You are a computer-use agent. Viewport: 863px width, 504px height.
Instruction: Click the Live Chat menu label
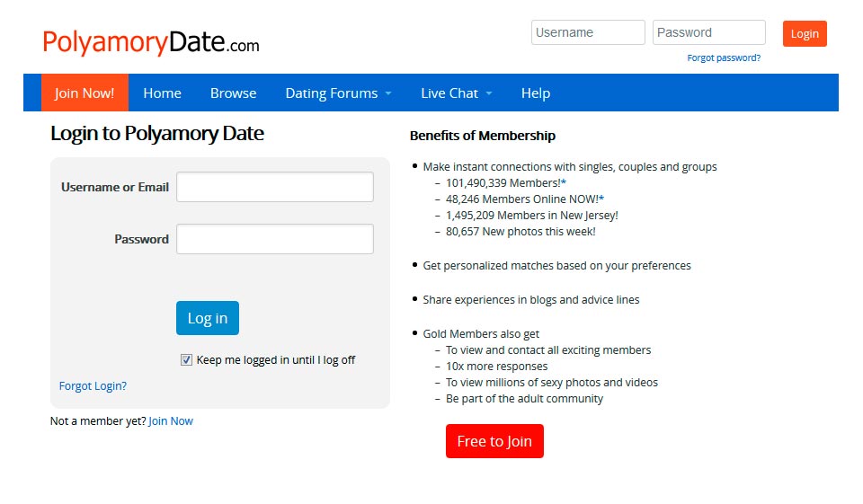tap(449, 93)
